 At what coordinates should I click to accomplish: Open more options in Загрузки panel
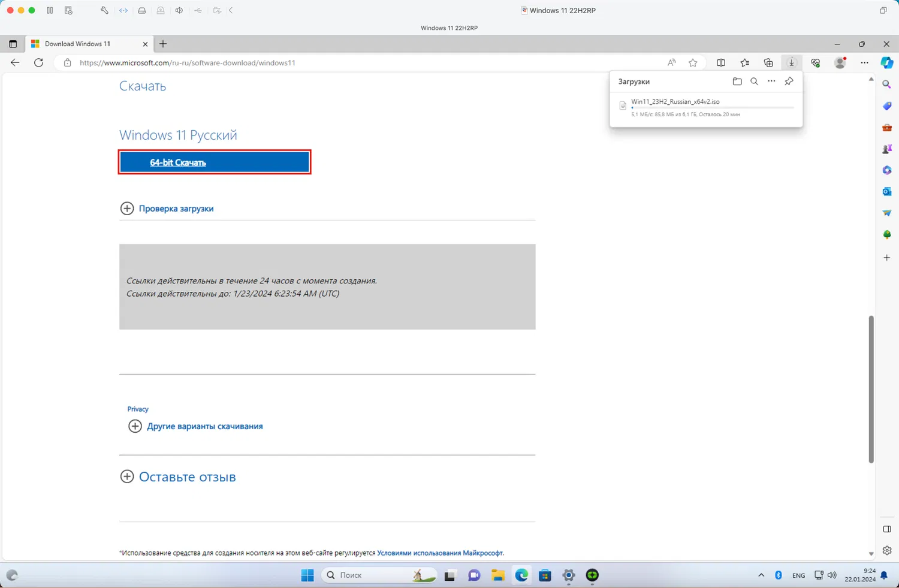771,82
